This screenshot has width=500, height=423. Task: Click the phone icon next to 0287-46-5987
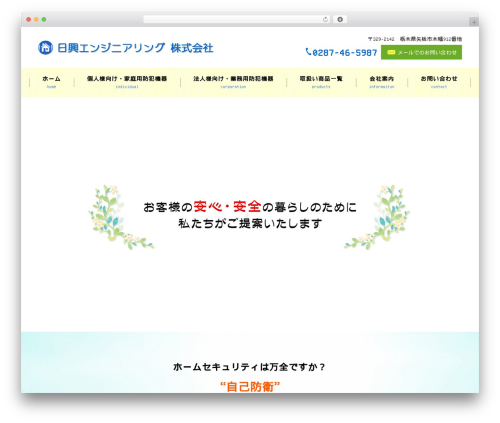pos(308,52)
